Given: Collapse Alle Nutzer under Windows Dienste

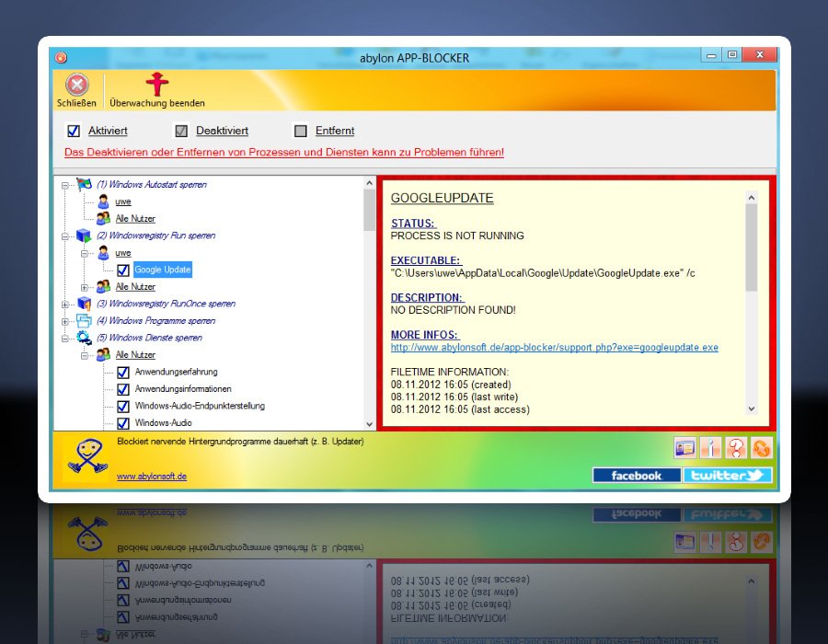Looking at the screenshot, I should pyautogui.click(x=85, y=356).
